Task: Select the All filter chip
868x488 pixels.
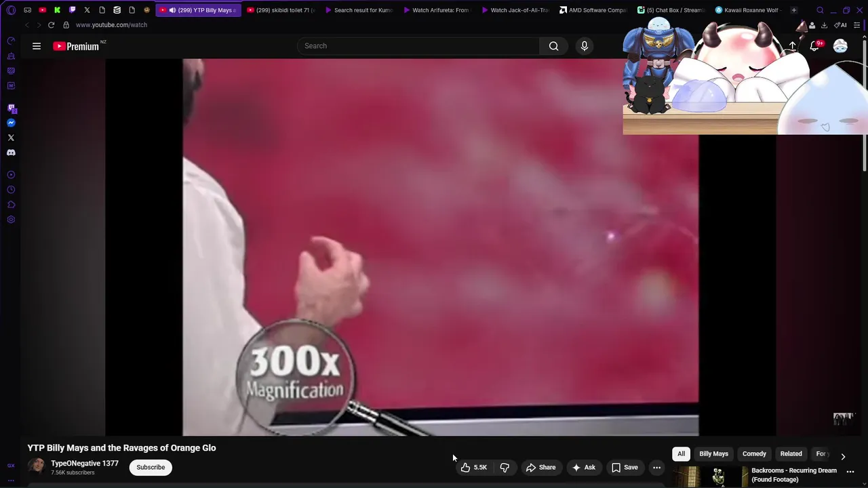Action: [x=681, y=454]
